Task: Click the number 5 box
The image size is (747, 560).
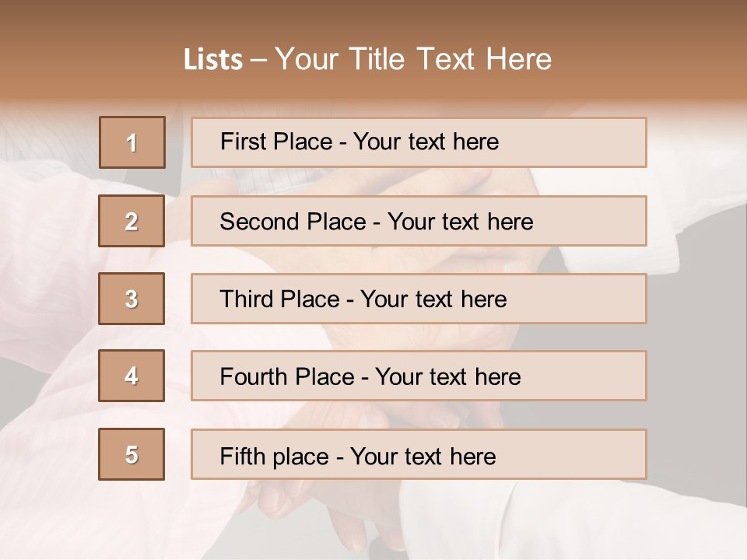Action: 132,454
